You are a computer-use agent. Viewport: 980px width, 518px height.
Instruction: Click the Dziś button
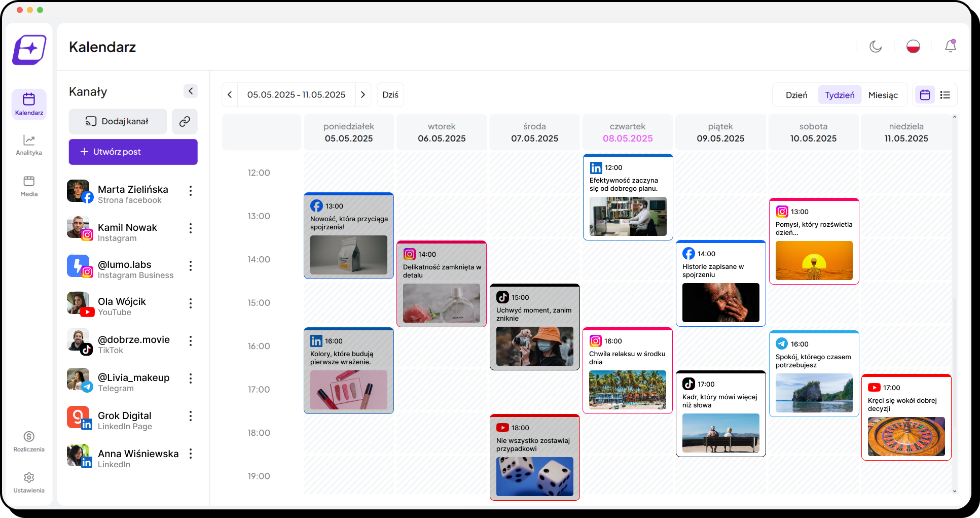[x=390, y=95]
